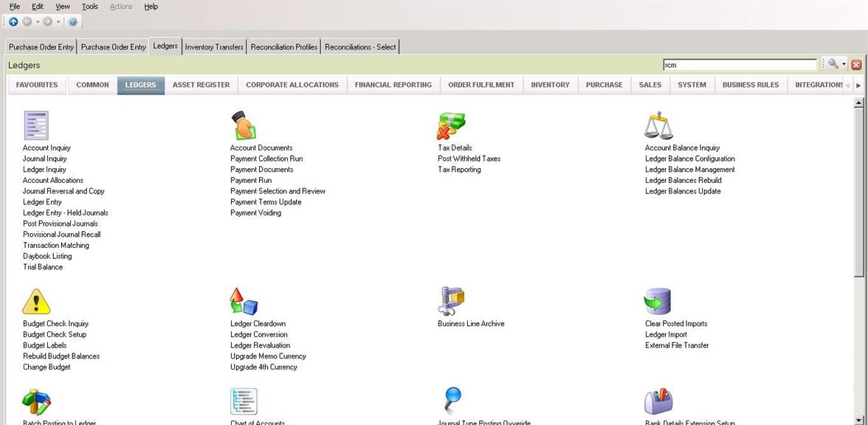Select the FINANCIAL REPORTING category tab
The width and height of the screenshot is (868, 425).
tap(393, 86)
